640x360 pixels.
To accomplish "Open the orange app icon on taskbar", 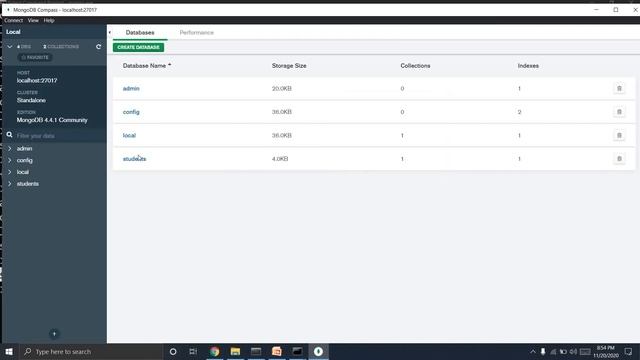I will click(x=276, y=351).
